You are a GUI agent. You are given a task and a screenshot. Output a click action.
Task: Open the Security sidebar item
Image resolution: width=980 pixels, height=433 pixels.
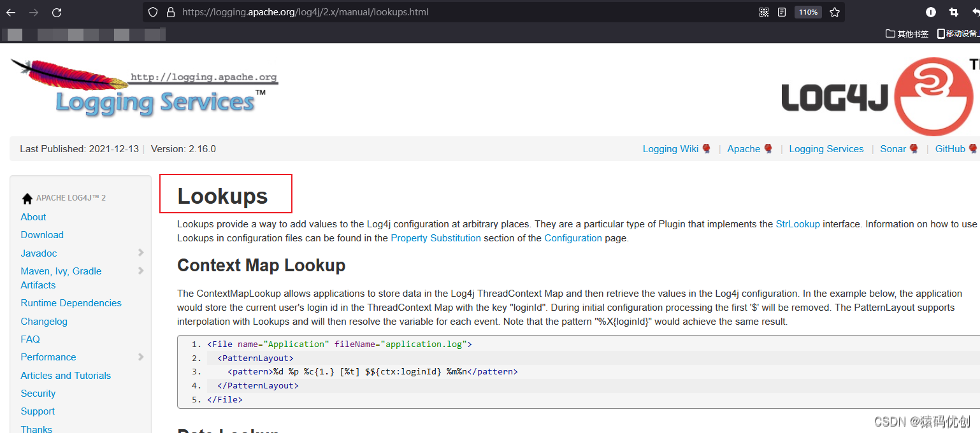(38, 394)
